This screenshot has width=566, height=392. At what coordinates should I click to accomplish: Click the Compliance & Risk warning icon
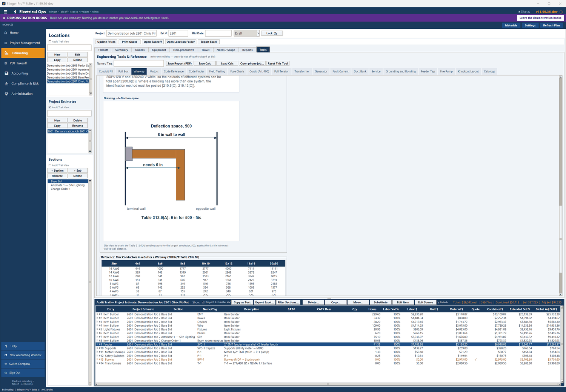[6, 84]
